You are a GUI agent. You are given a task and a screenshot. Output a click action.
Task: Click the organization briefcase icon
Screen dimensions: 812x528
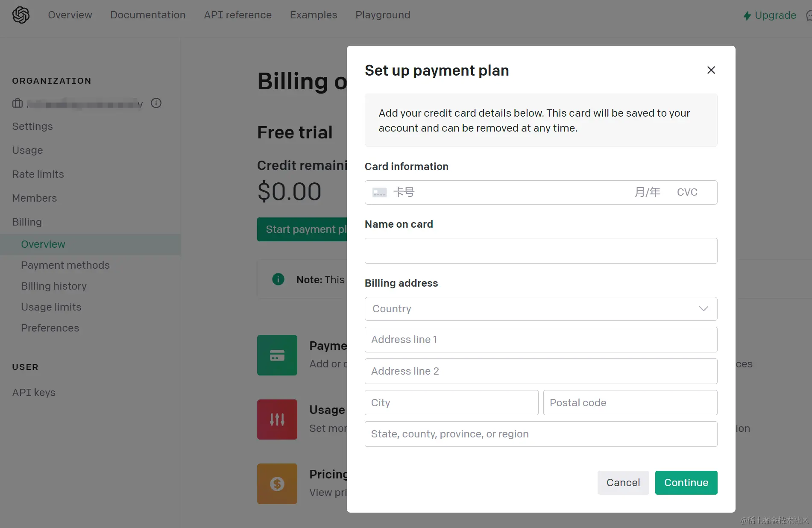pos(18,103)
